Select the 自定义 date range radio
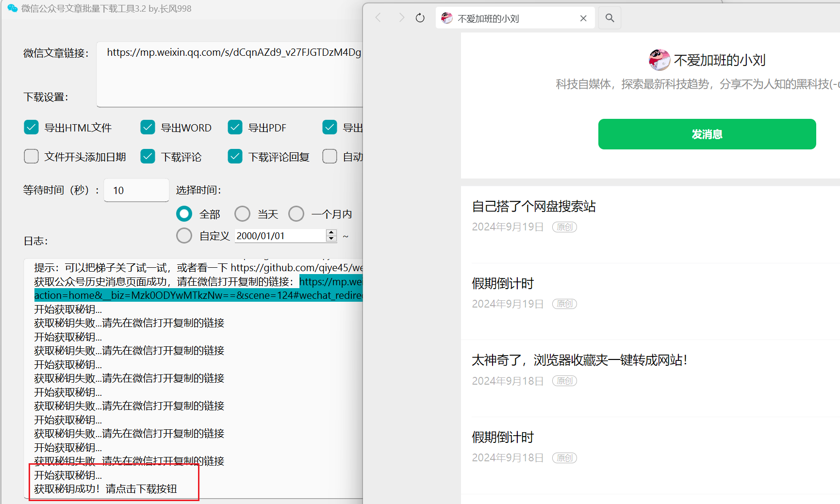 pyautogui.click(x=184, y=236)
